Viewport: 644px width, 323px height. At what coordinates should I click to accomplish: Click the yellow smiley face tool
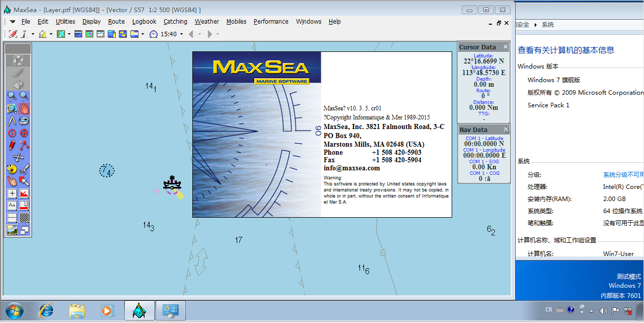[12, 169]
